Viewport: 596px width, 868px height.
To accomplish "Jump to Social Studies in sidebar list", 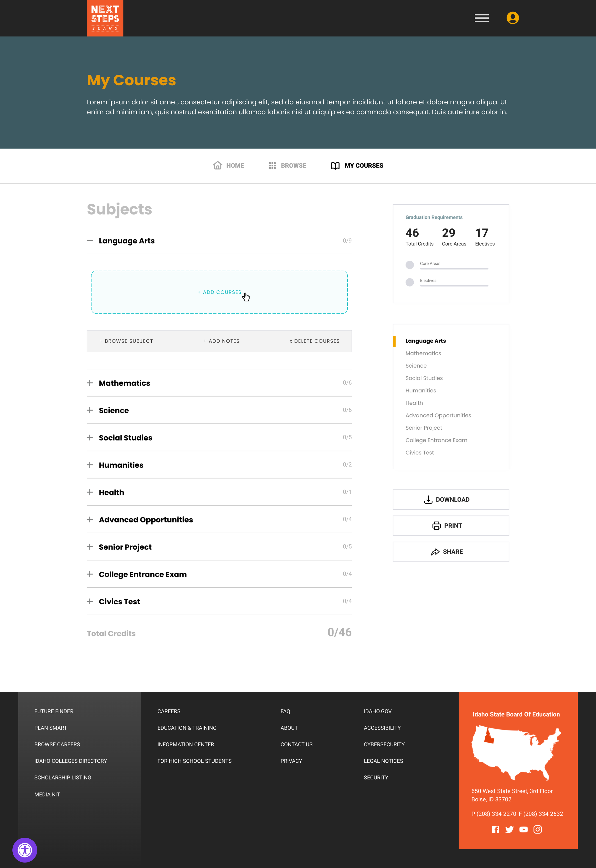I will click(x=424, y=378).
